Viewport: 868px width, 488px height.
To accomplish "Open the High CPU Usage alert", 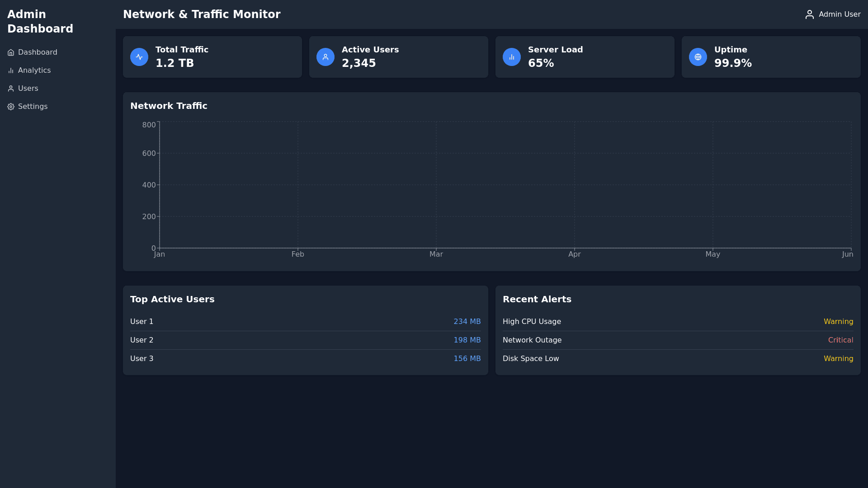I will (x=532, y=322).
